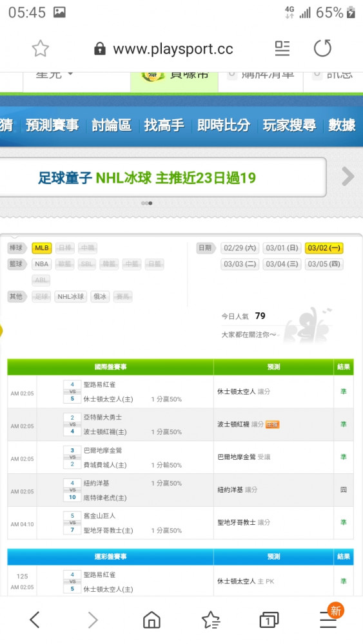The image size is (363, 644).
Task: Advance banner with right chevron arrow
Action: (x=348, y=177)
